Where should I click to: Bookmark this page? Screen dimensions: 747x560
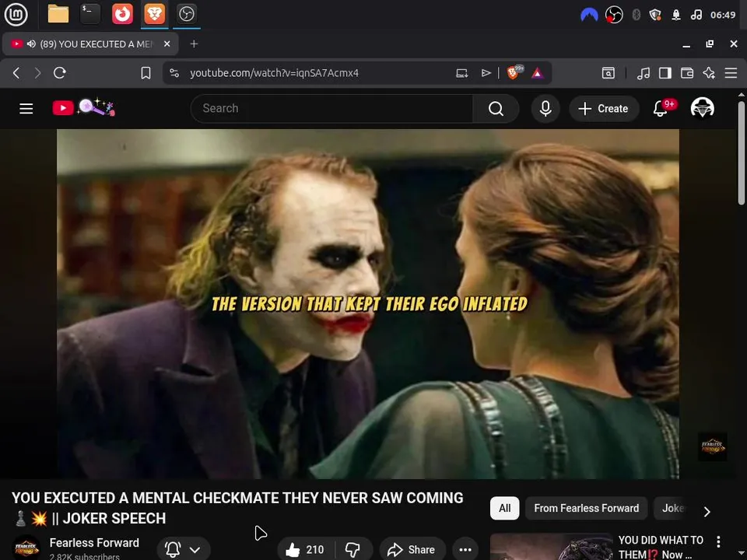146,73
